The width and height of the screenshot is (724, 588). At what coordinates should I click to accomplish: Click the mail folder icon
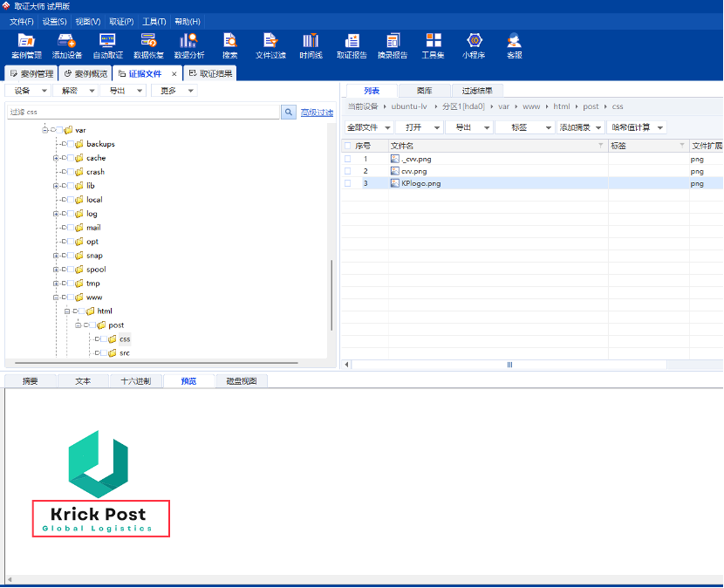point(79,228)
